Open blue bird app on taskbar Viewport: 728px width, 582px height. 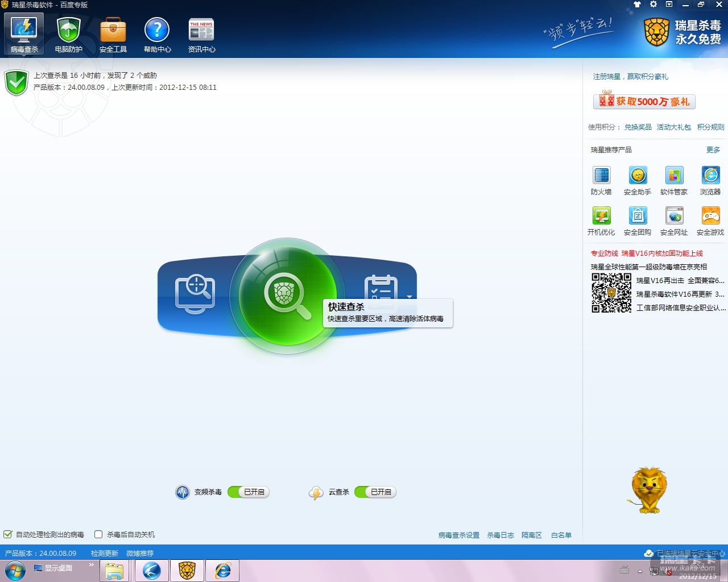pyautogui.click(x=152, y=571)
